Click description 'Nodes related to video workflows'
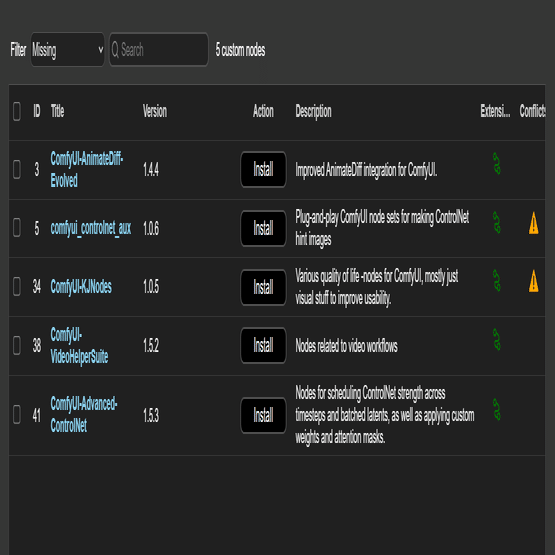The image size is (555, 555). tap(347, 346)
